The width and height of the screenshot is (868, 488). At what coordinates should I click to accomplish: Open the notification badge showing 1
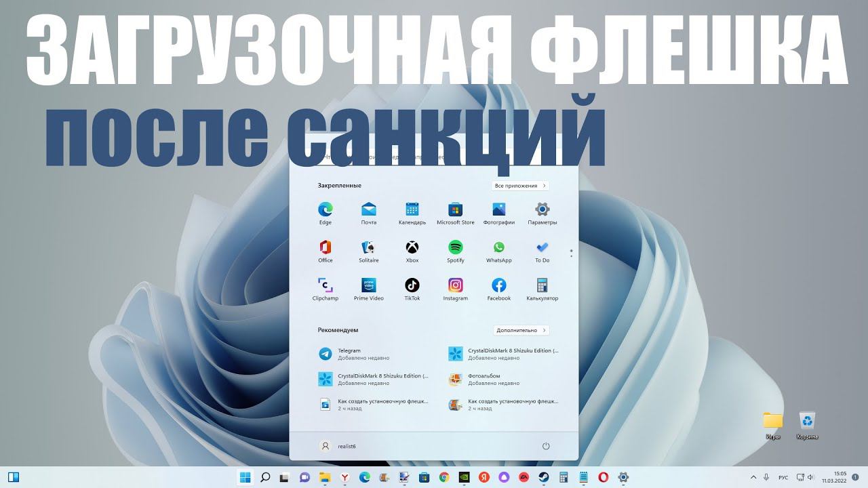click(x=856, y=477)
